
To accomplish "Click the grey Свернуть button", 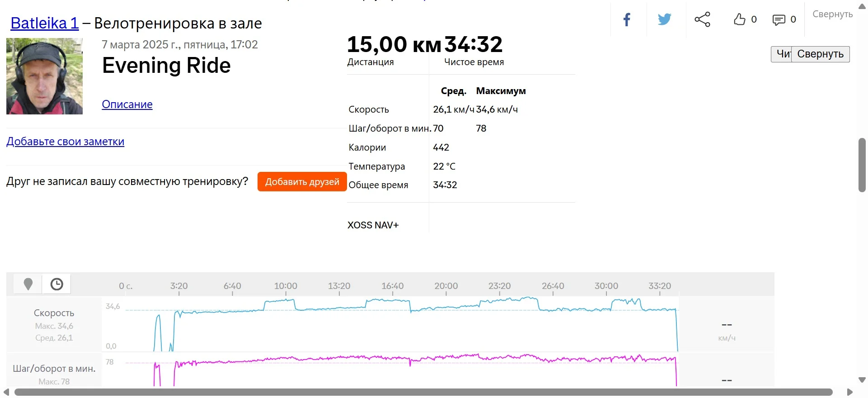I will click(x=820, y=54).
